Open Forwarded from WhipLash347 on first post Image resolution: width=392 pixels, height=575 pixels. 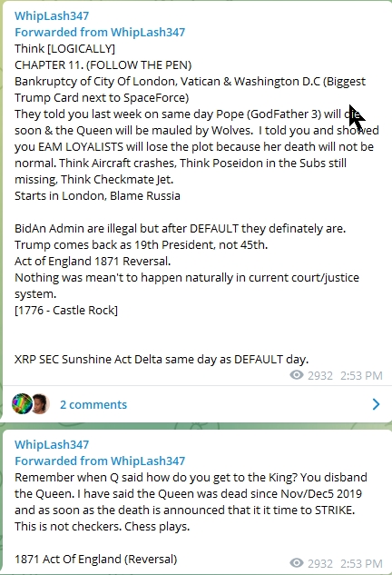100,33
